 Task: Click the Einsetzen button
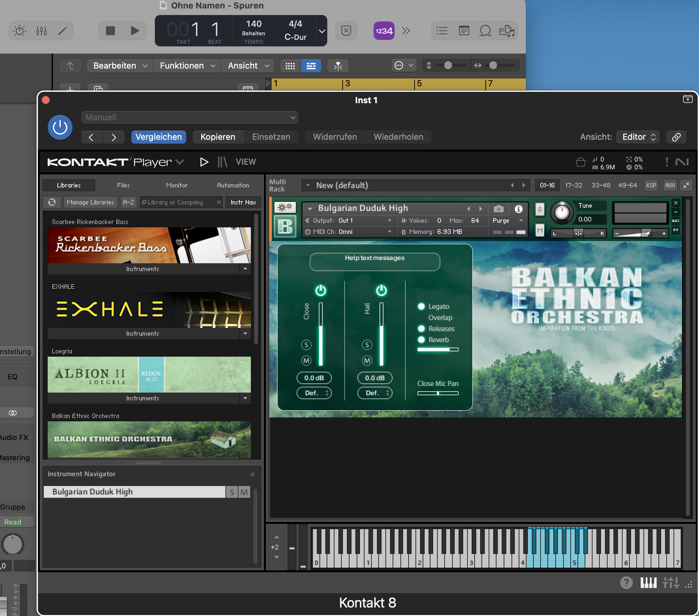(x=271, y=137)
